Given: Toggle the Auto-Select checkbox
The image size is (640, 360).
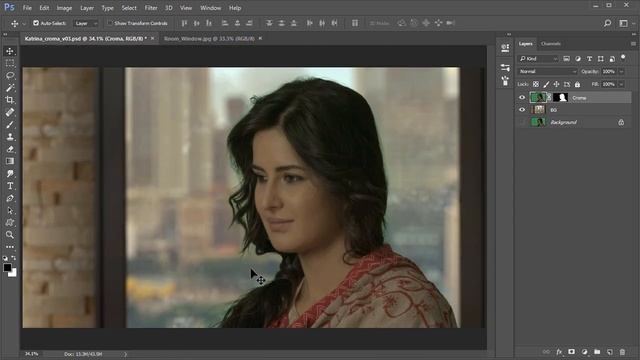Looking at the screenshot, I should [36, 23].
